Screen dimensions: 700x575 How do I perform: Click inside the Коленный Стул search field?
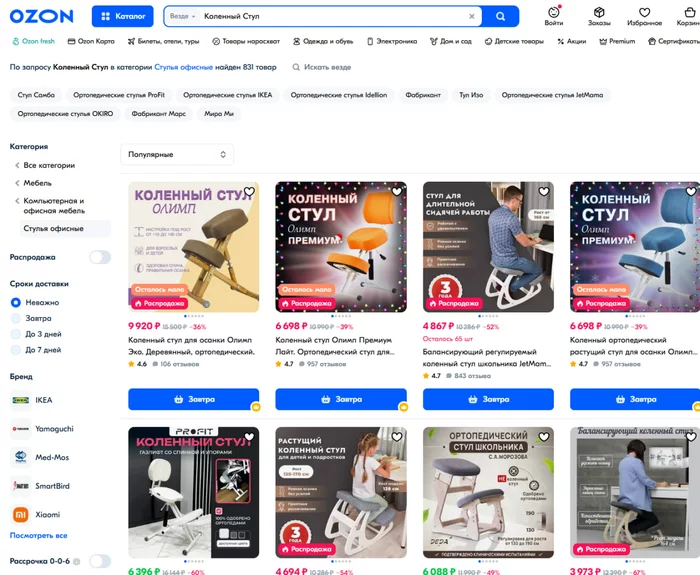click(333, 16)
